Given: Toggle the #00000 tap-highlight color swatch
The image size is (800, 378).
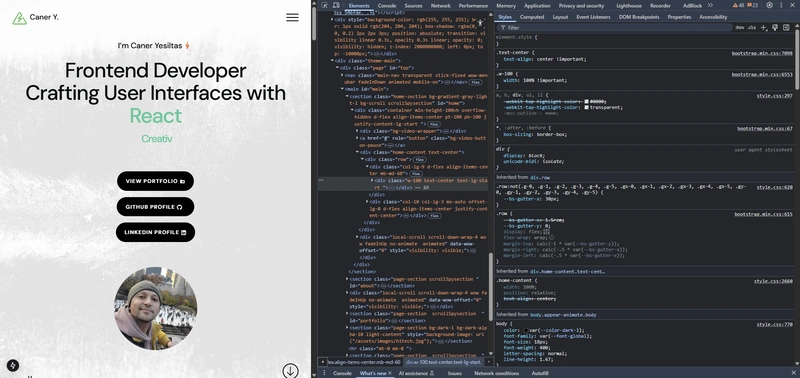Looking at the screenshot, I should click(x=587, y=102).
